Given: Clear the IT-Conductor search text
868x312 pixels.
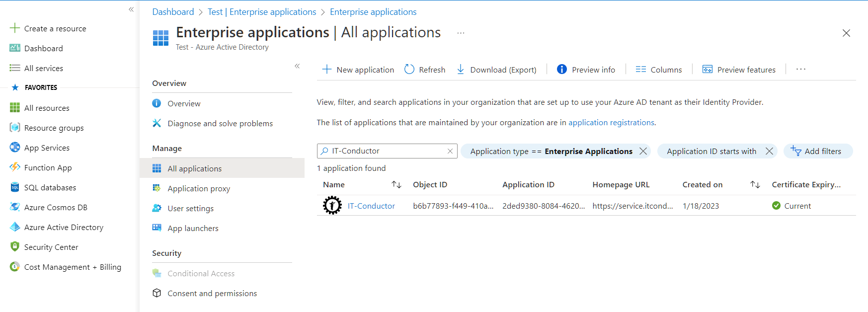Looking at the screenshot, I should tap(450, 151).
